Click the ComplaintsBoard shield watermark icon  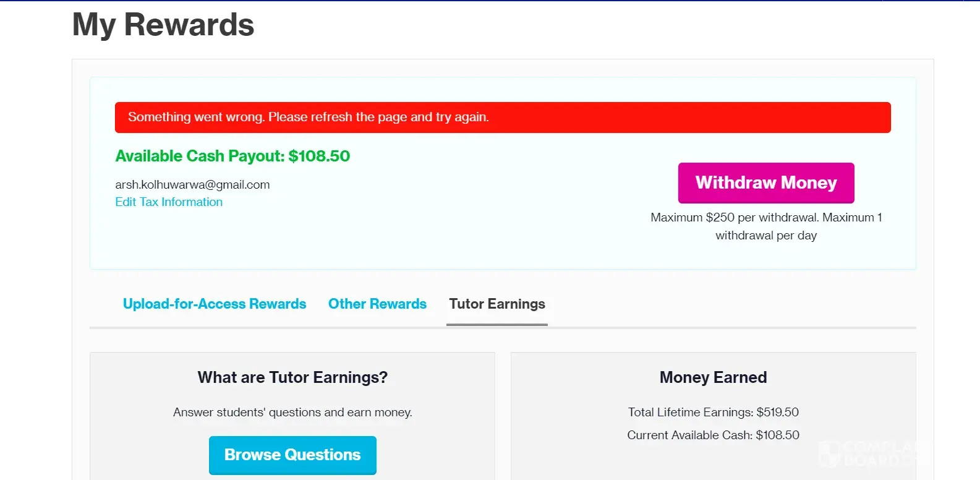[829, 454]
